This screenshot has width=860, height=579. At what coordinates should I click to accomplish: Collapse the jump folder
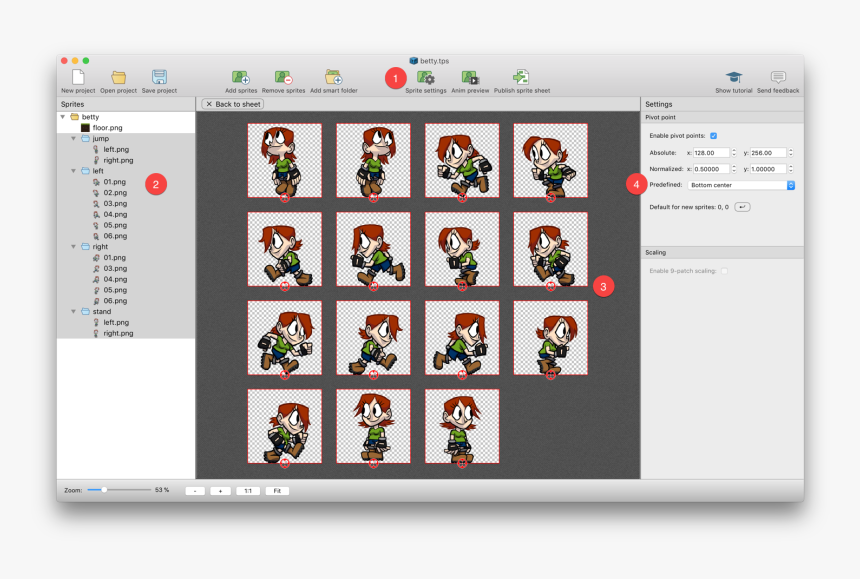72,138
